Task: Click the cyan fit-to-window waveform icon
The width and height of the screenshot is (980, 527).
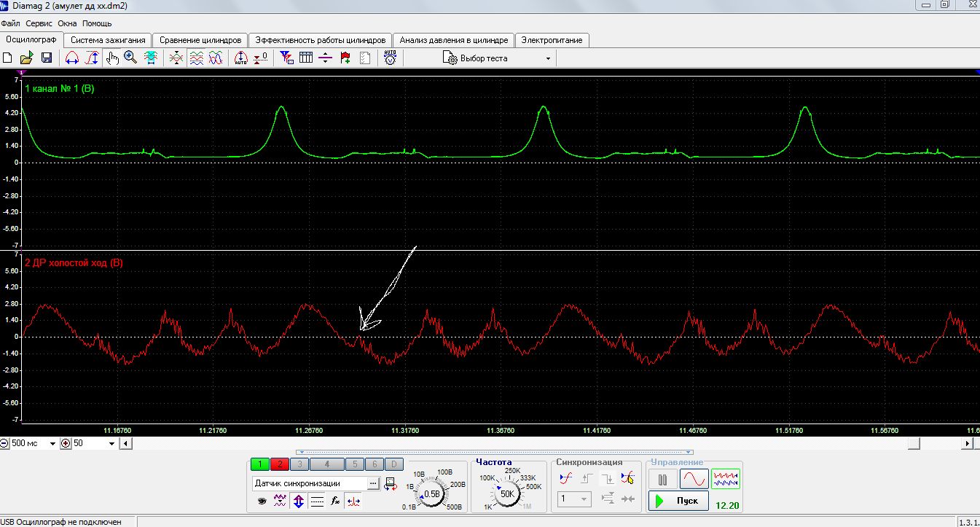Action: pyautogui.click(x=151, y=58)
